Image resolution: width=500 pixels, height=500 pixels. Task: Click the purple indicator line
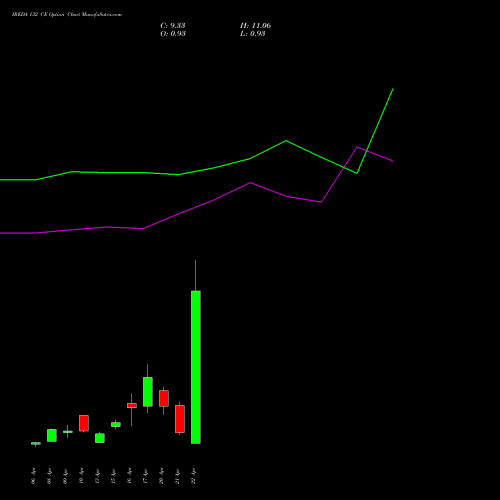point(250,183)
